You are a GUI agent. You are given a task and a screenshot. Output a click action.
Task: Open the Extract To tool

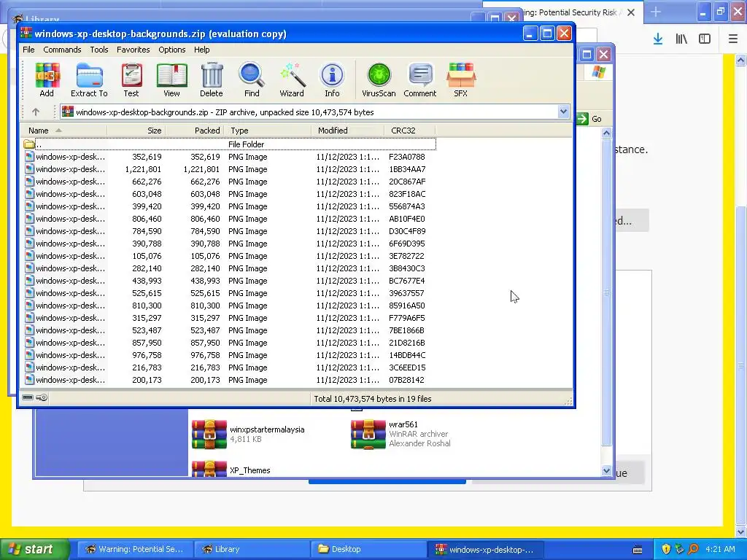(89, 79)
